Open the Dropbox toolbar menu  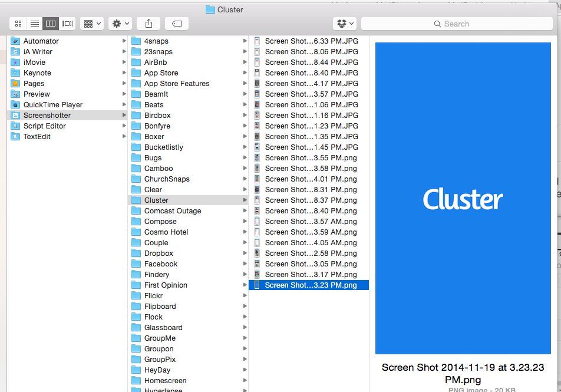click(x=345, y=24)
